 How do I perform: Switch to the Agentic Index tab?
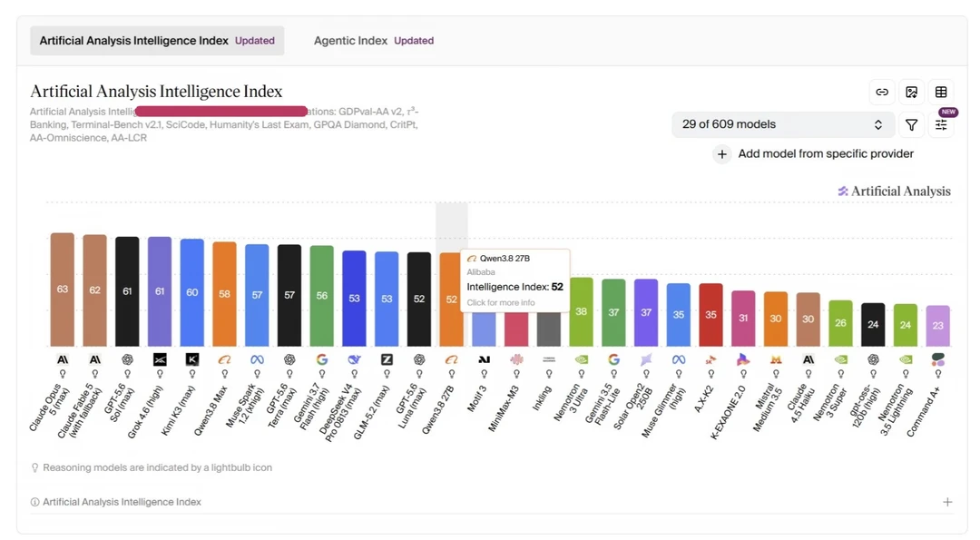point(374,41)
